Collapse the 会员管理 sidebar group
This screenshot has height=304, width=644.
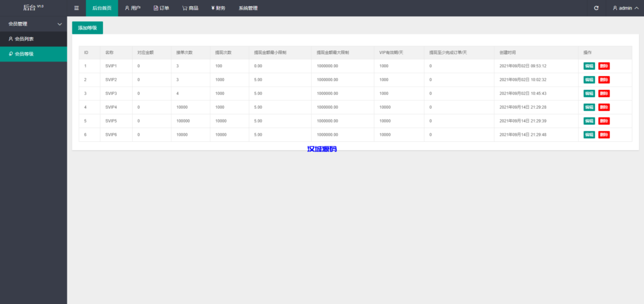coord(59,24)
